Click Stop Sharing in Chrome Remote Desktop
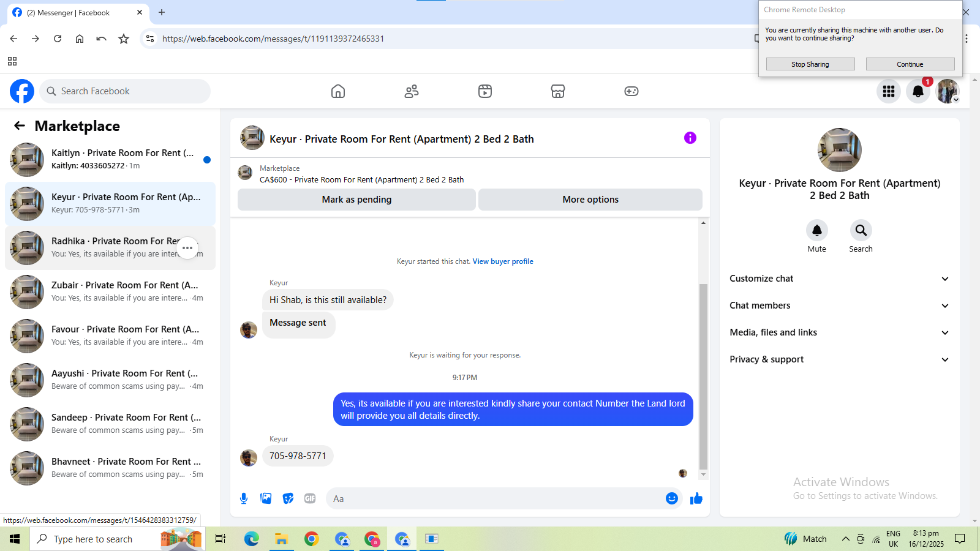Image resolution: width=980 pixels, height=551 pixels. tap(810, 64)
